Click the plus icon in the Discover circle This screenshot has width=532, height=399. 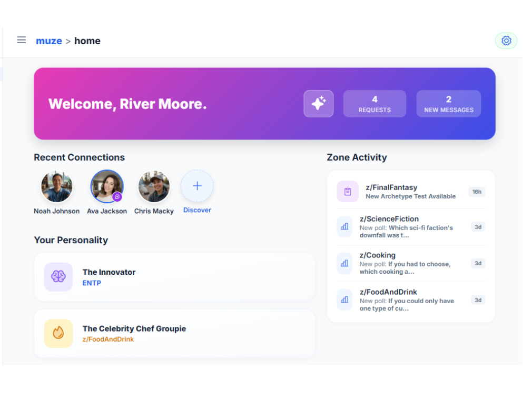tap(196, 185)
